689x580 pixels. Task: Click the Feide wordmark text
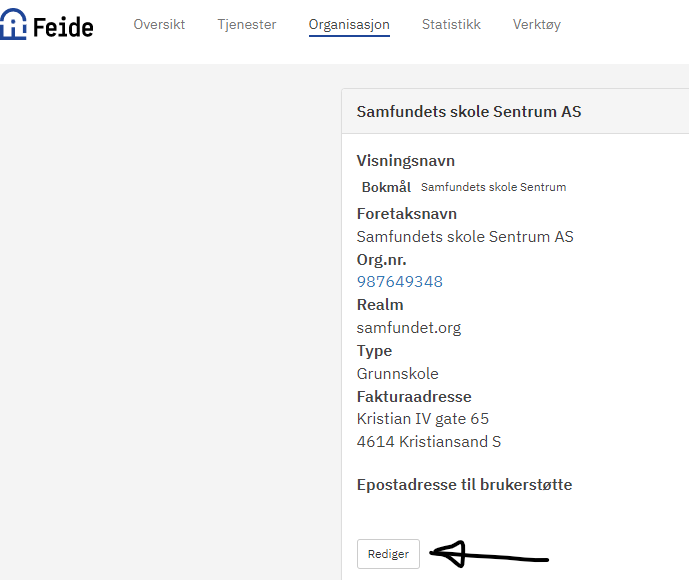point(63,26)
